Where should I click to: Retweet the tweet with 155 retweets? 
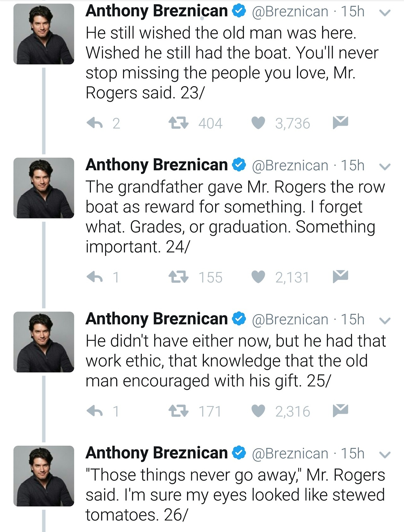[x=178, y=277]
